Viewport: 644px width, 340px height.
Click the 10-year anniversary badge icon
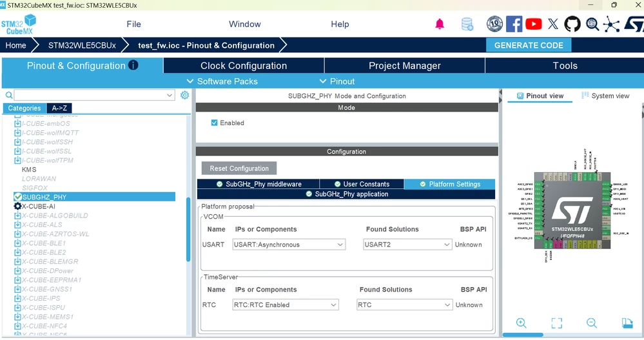coord(495,25)
